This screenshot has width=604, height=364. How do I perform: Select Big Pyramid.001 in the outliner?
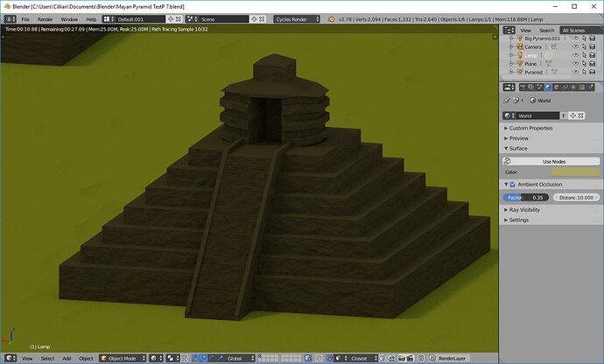point(542,38)
